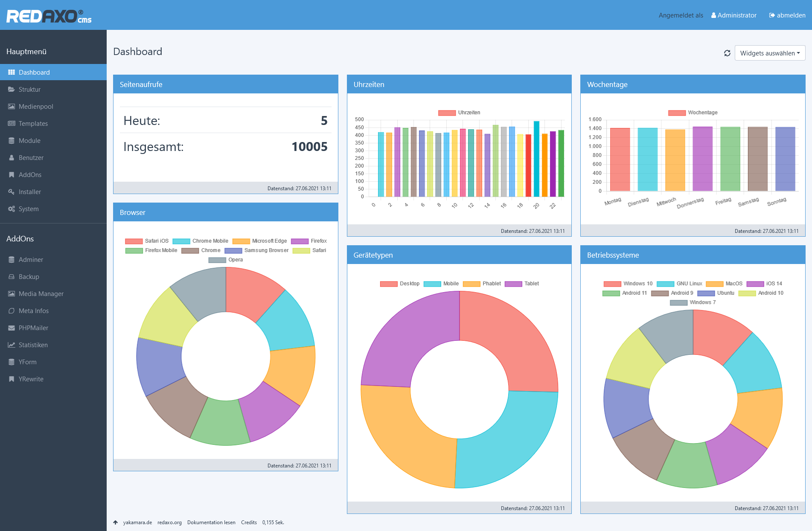Click the Media Manager image icon
Image resolution: width=812 pixels, height=531 pixels.
click(x=12, y=294)
